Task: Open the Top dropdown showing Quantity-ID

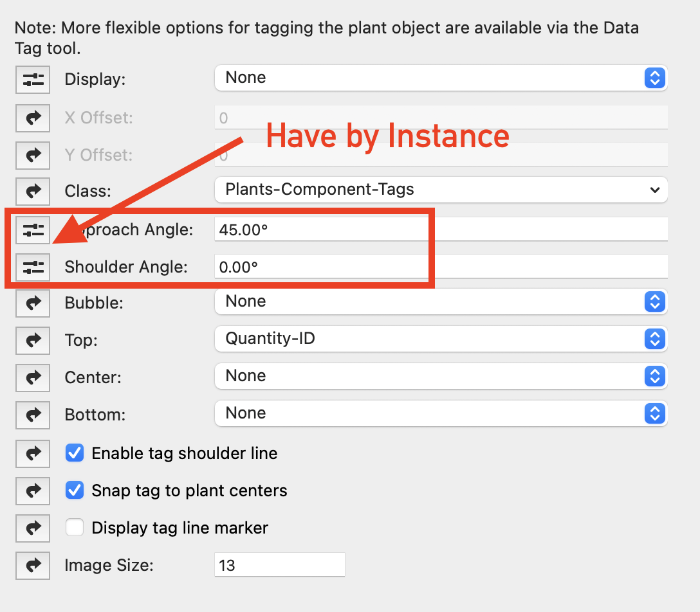Action: click(441, 338)
